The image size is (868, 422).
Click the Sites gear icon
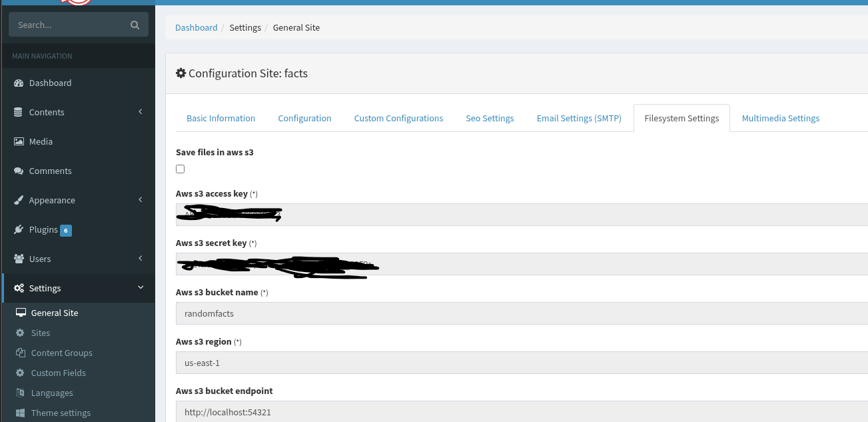click(x=20, y=333)
